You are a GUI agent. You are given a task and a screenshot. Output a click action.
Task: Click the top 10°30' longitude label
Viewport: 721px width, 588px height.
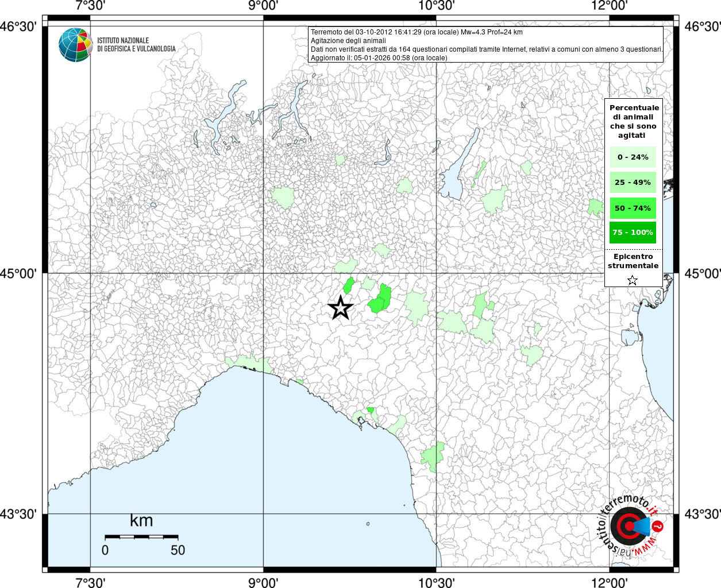tap(437, 6)
